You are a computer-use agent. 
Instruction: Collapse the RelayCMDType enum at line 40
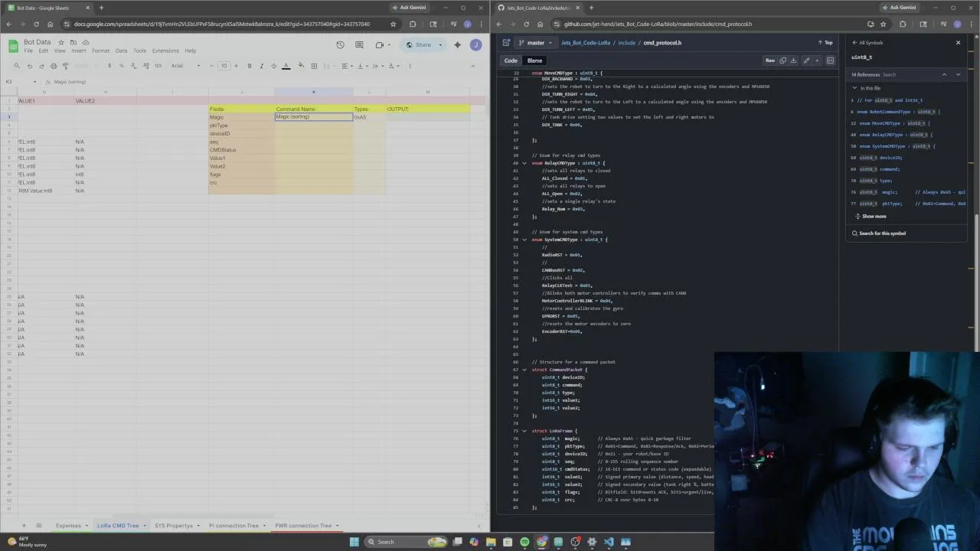(x=524, y=163)
